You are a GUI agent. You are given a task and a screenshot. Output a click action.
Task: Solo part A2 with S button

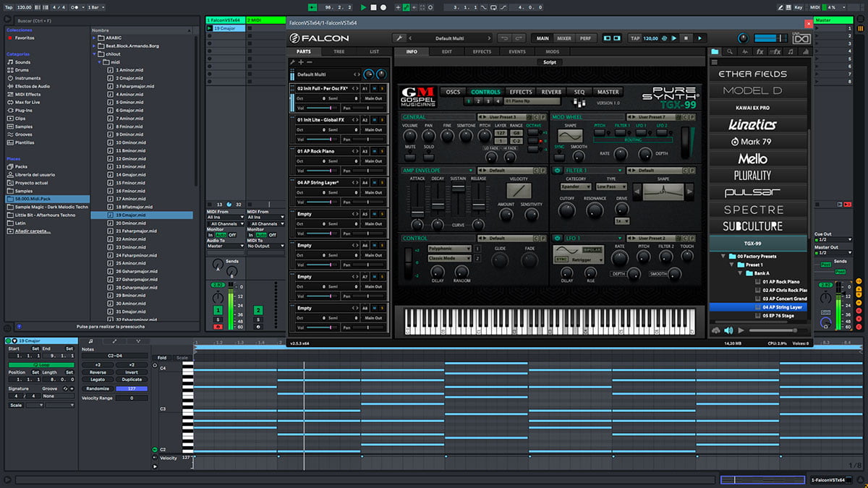pyautogui.click(x=383, y=120)
